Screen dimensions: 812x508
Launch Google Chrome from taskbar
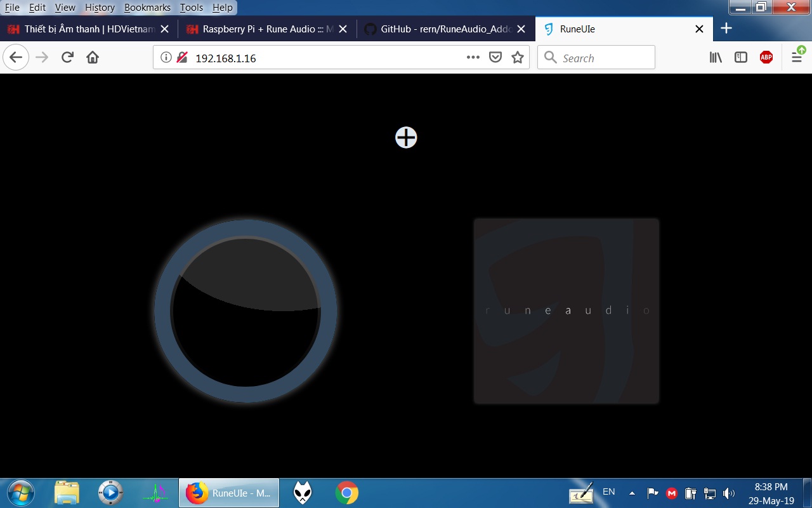[x=346, y=493]
